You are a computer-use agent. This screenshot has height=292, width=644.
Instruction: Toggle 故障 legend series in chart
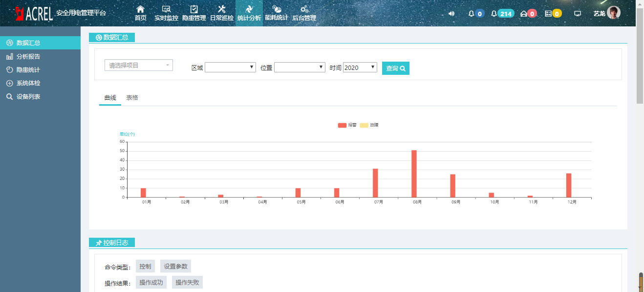369,125
